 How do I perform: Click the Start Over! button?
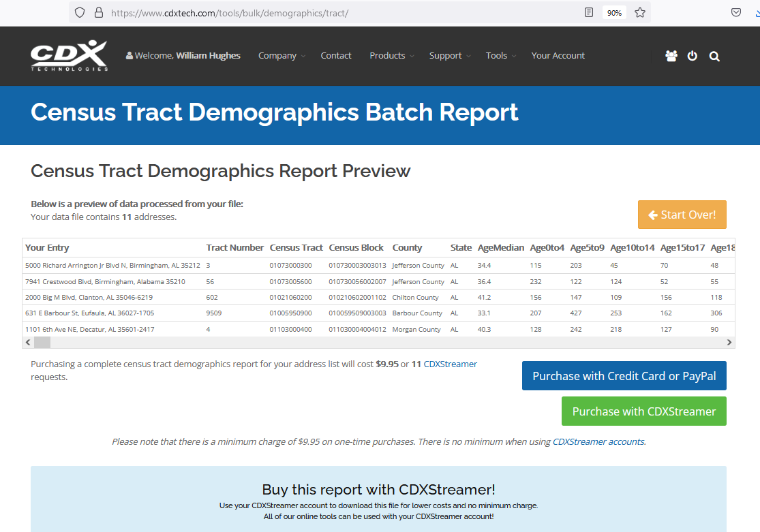coord(682,215)
